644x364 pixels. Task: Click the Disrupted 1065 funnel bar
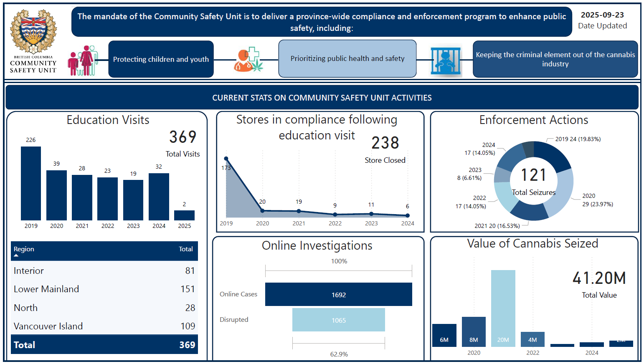(x=338, y=320)
